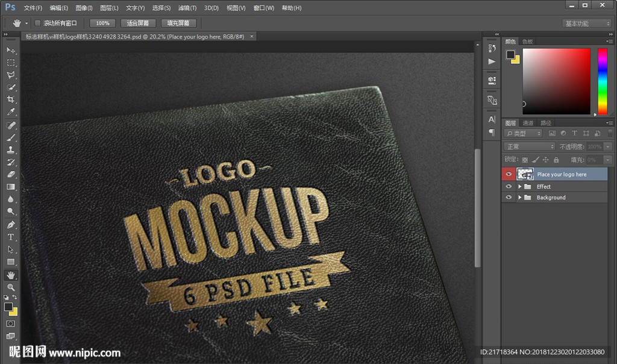Select the Zoom tool
Viewport: 617px width, 364px height.
pyautogui.click(x=11, y=287)
